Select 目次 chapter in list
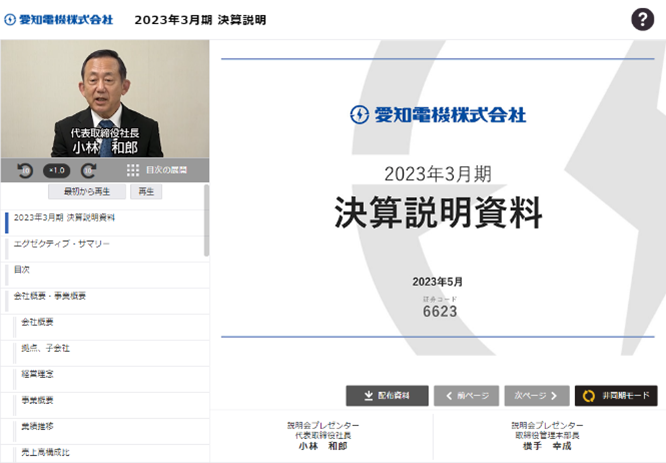 click(x=105, y=275)
